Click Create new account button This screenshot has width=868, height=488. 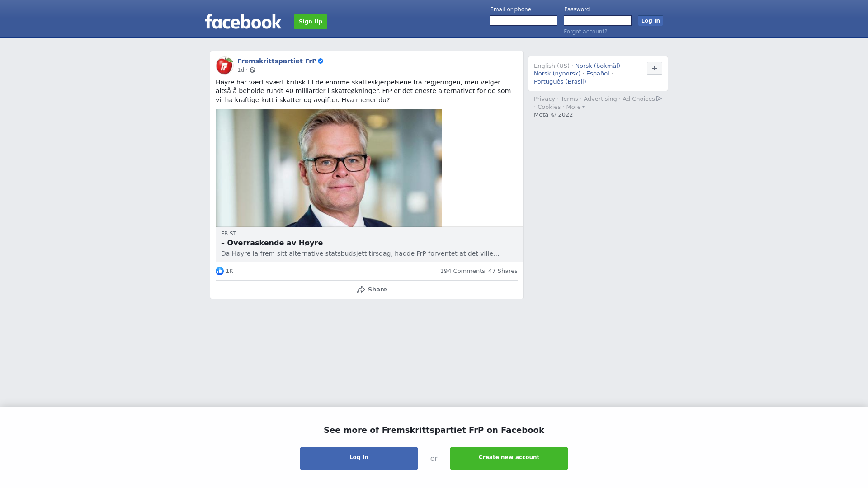click(509, 458)
